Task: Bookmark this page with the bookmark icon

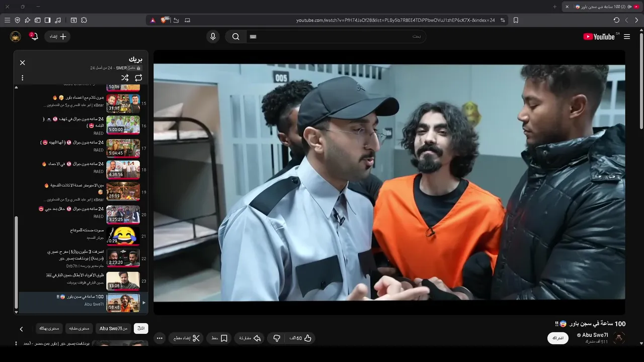Action: click(516, 20)
